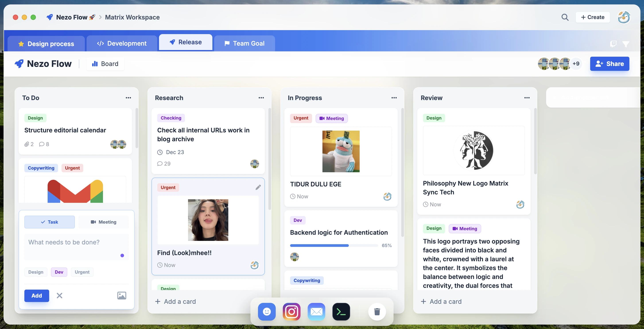Select the Task type toggle

(50, 222)
